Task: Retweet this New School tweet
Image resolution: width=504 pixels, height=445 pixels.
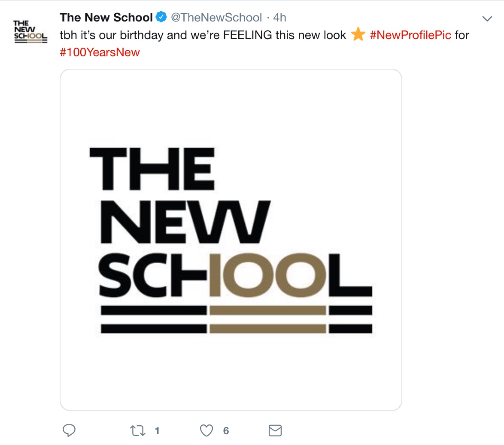Action: (x=138, y=430)
